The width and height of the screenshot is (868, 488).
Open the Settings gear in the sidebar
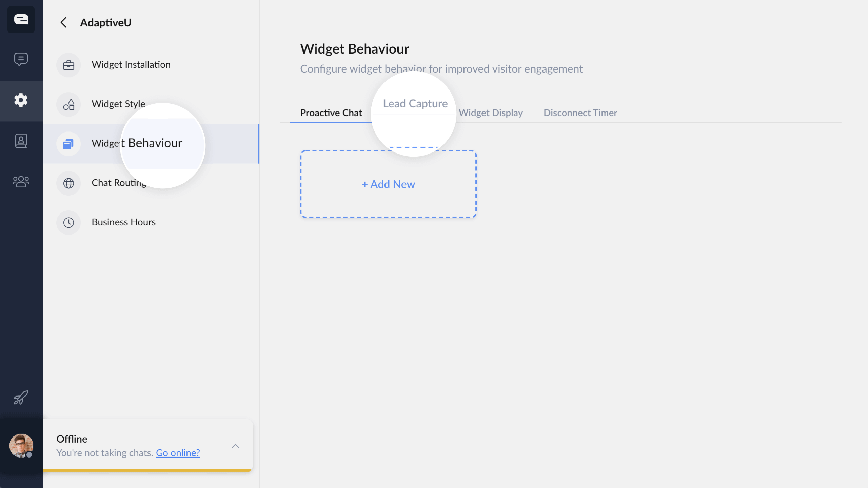tap(21, 100)
